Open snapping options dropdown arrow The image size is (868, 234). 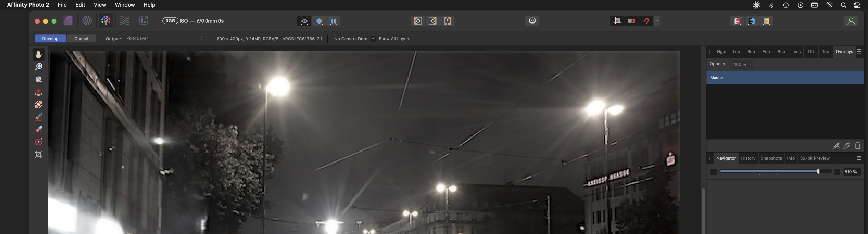657,21
